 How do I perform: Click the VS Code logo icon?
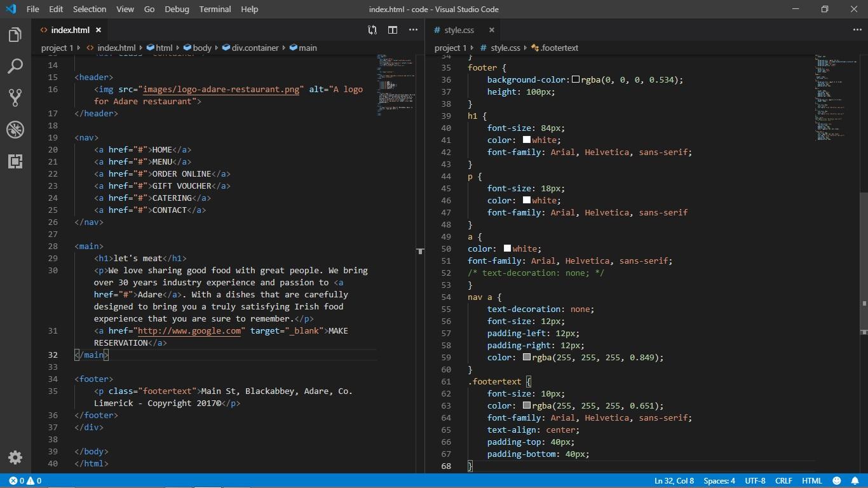point(10,9)
